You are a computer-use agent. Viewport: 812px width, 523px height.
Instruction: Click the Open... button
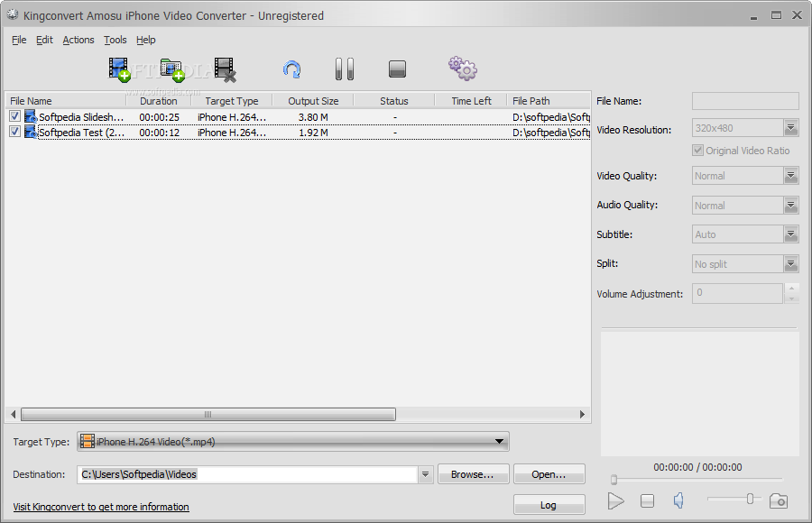pyautogui.click(x=549, y=474)
